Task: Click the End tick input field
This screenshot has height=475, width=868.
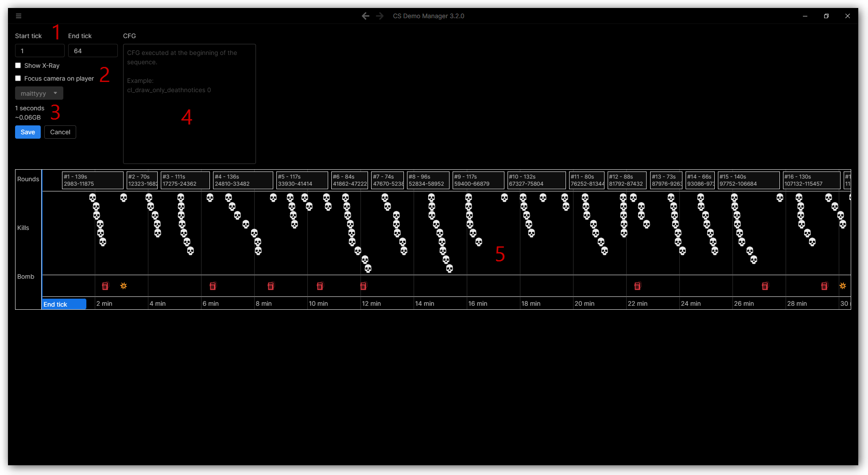Action: pyautogui.click(x=93, y=51)
